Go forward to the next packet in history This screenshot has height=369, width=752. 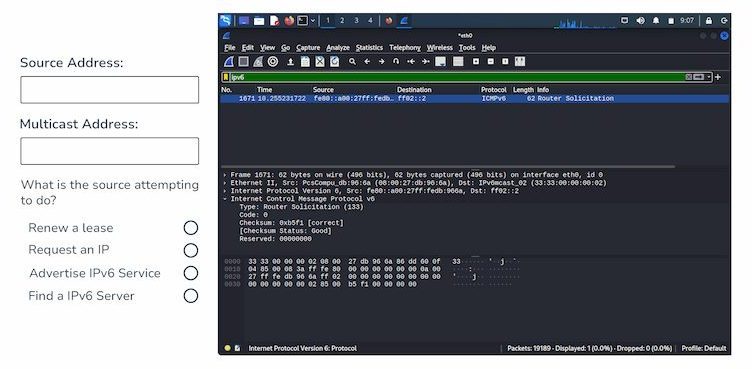[x=381, y=61]
